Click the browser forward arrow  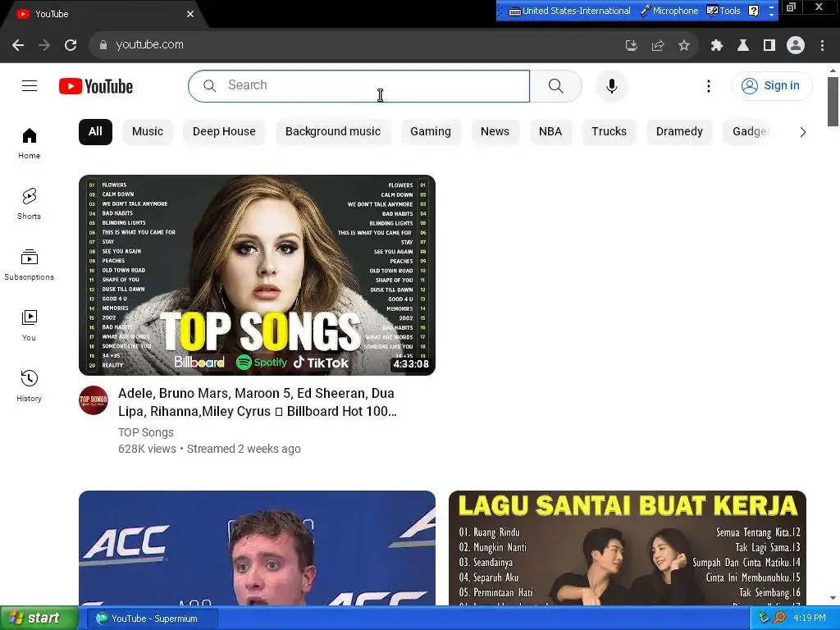click(x=44, y=45)
